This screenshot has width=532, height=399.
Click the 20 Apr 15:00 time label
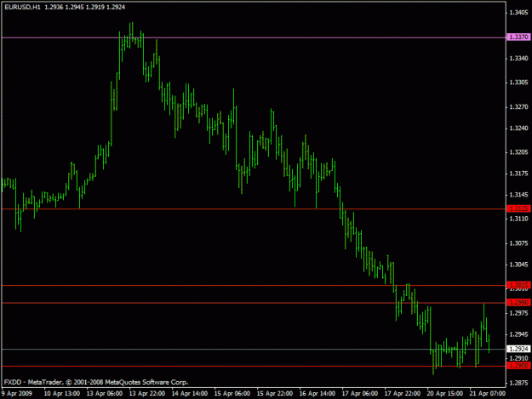[x=445, y=393]
